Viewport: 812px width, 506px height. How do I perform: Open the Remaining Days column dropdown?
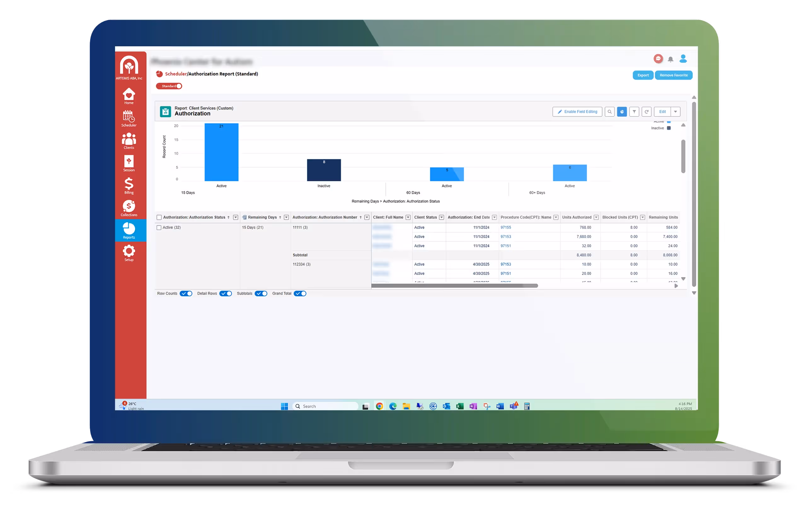[x=286, y=217]
